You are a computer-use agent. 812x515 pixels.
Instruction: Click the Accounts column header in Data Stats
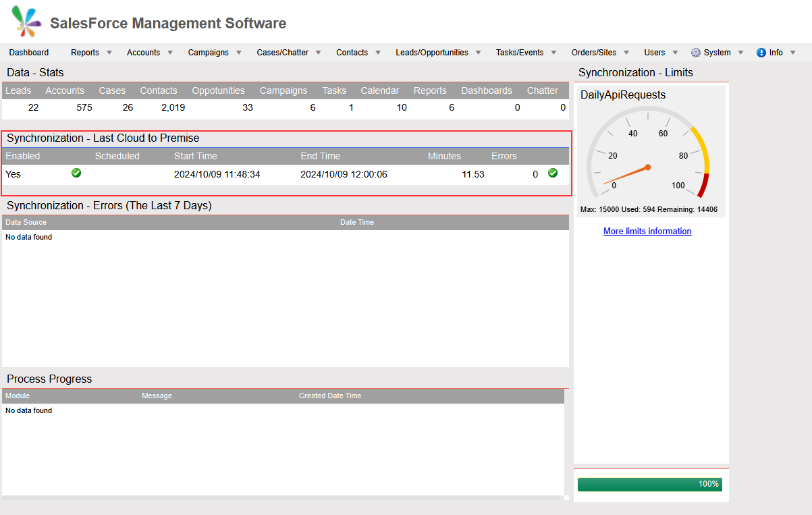click(65, 90)
